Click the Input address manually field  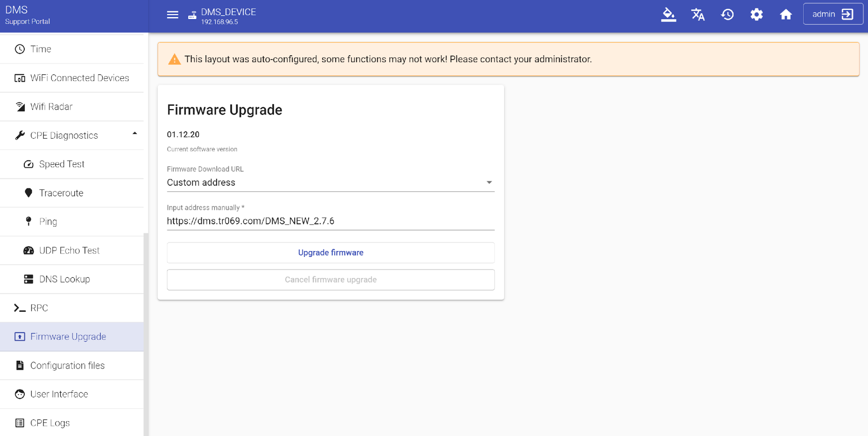[x=330, y=221]
